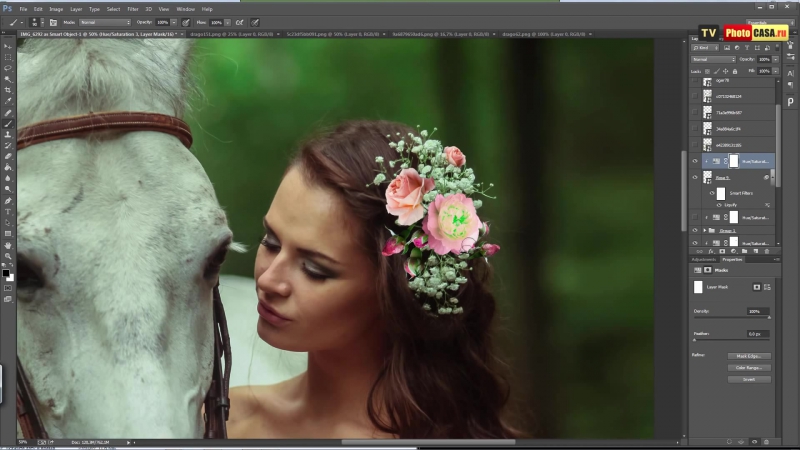Select the Type tool in the toolbox
800x450 pixels.
point(8,211)
